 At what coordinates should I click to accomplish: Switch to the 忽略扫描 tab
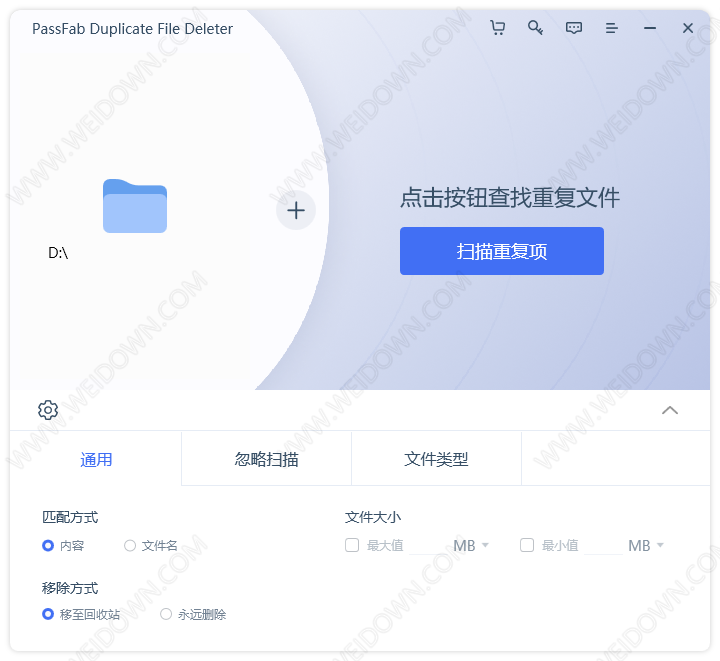click(x=266, y=459)
